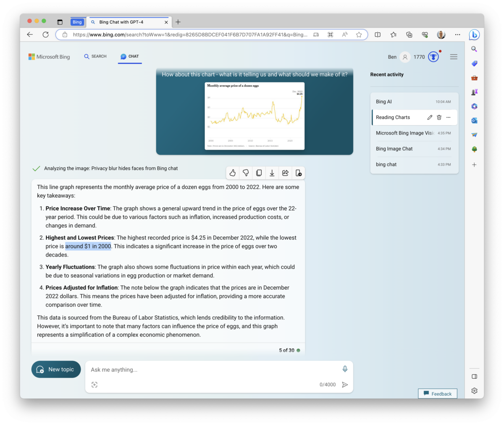Give the chat response a thumbs down
Screen dimensions: 504x425
point(246,173)
